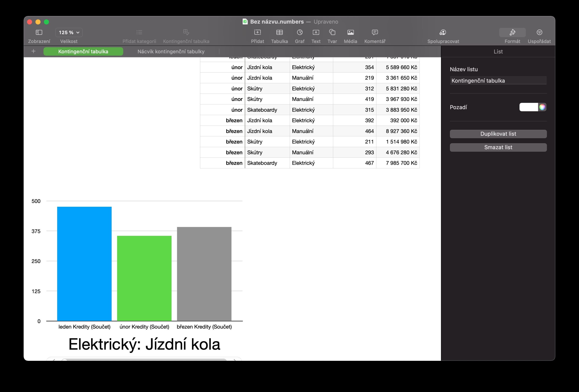Open the 125 % zoom dropdown
Viewport: 579px width, 392px height.
69,32
